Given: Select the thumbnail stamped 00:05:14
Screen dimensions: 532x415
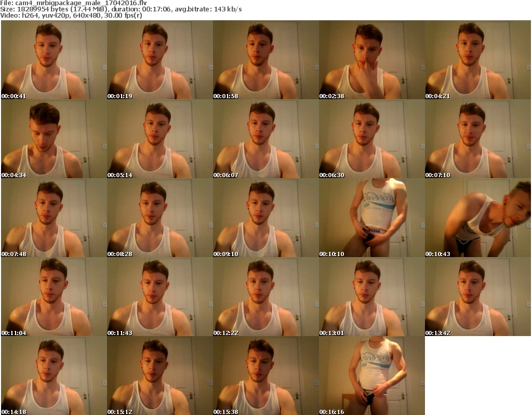Looking at the screenshot, I should click(x=160, y=139).
